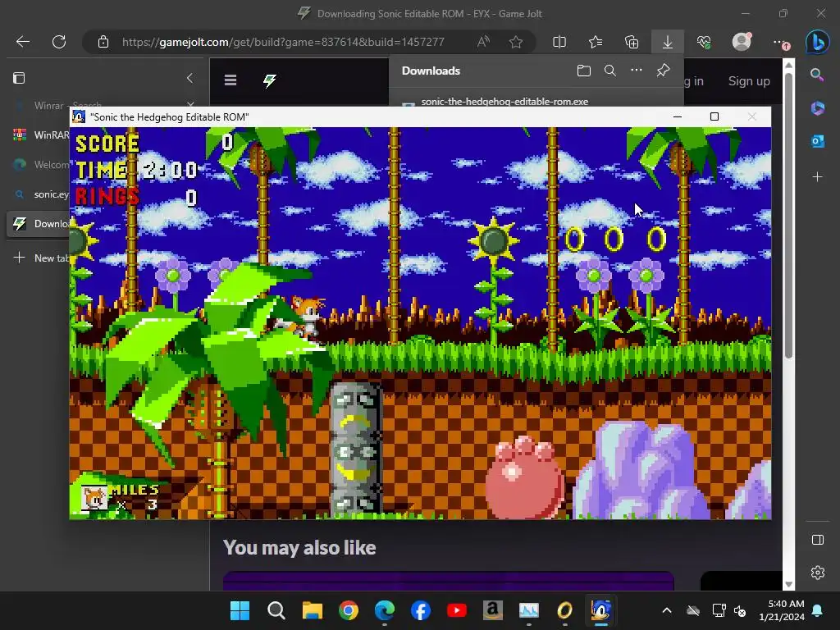840x630 pixels.
Task: Open the Bing Copilot sidebar button
Action: click(x=818, y=43)
